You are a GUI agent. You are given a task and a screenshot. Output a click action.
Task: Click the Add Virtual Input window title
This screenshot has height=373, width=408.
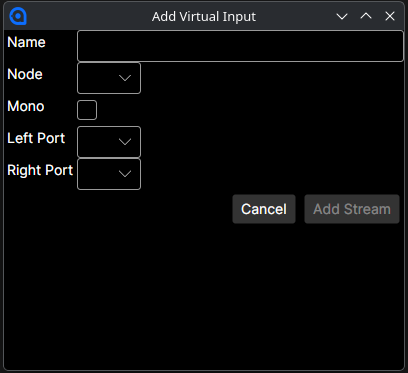[x=204, y=17]
